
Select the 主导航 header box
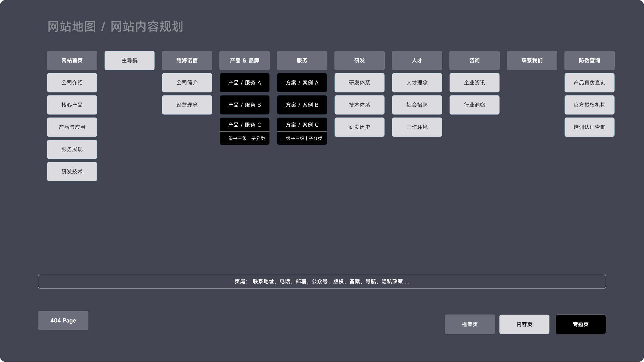point(129,61)
